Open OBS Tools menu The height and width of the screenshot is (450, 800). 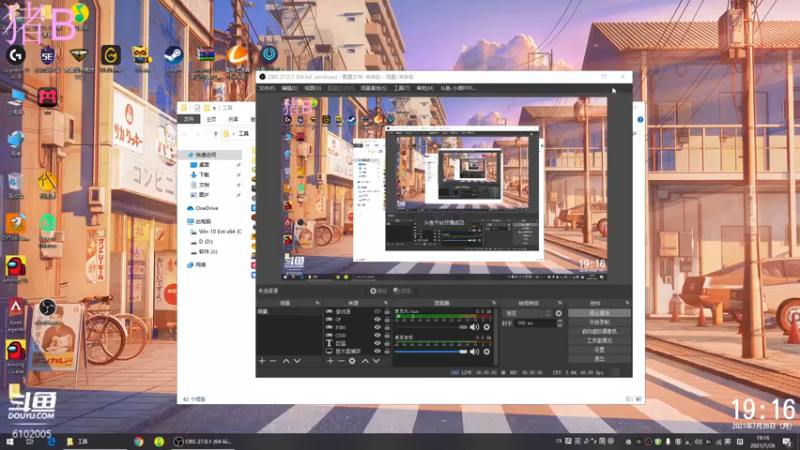pos(402,88)
